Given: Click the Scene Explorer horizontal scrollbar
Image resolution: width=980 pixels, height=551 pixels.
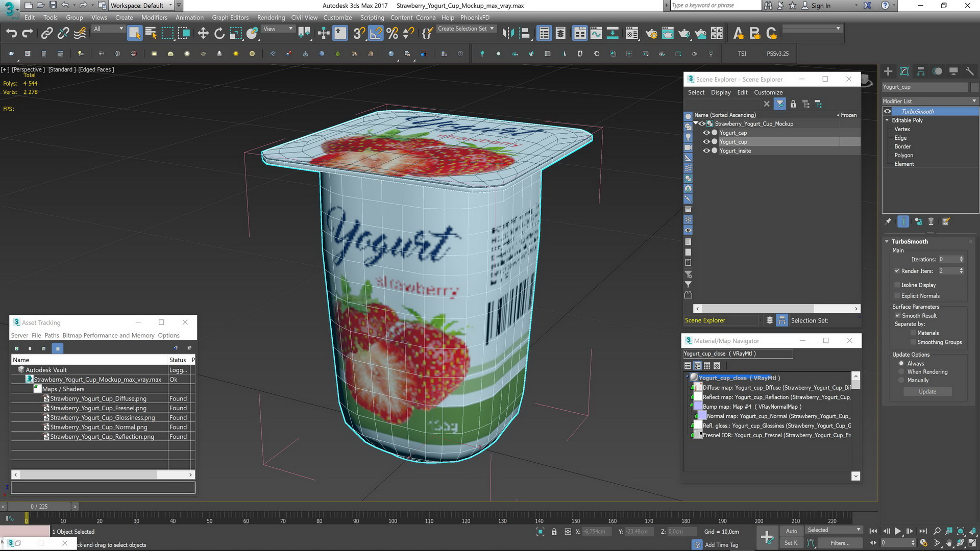Looking at the screenshot, I should pyautogui.click(x=776, y=309).
